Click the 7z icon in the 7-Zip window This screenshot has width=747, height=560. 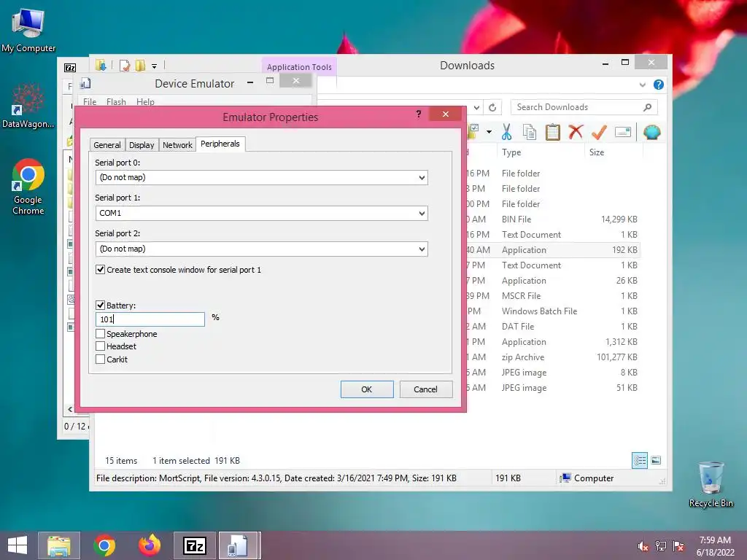[x=70, y=68]
